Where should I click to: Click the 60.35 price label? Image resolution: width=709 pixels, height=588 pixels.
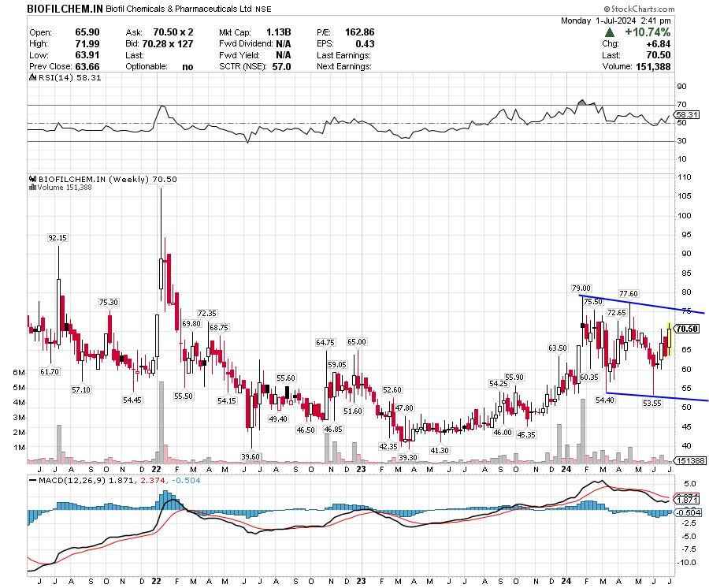[x=588, y=377]
